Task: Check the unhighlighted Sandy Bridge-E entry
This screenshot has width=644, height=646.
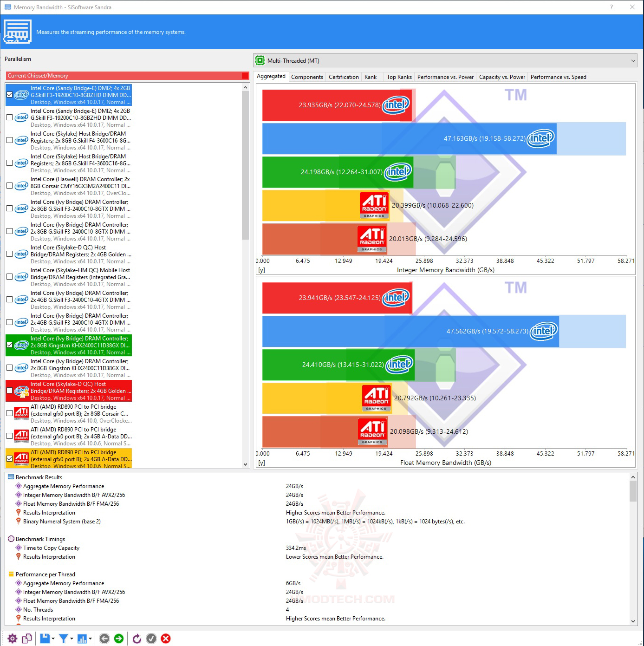Action: (9, 117)
